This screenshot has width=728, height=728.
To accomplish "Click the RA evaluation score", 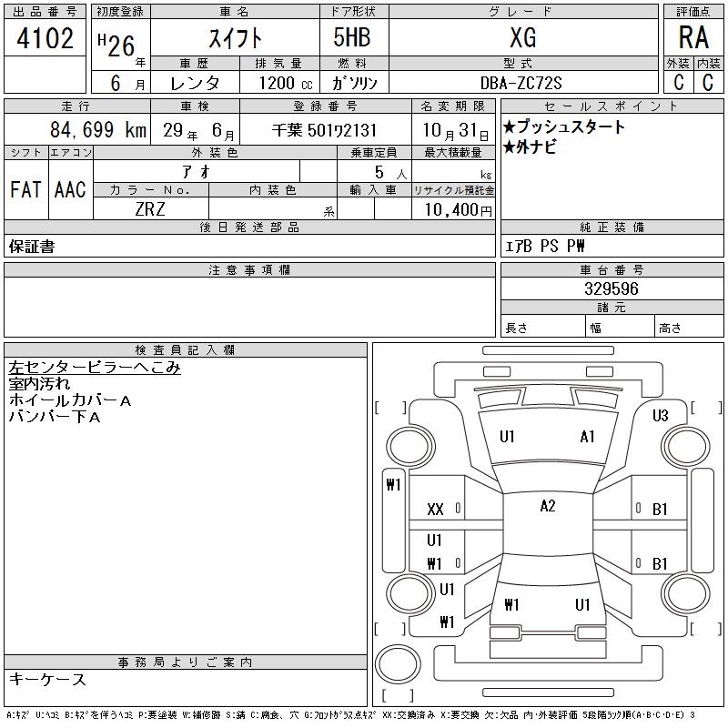I will [x=693, y=38].
